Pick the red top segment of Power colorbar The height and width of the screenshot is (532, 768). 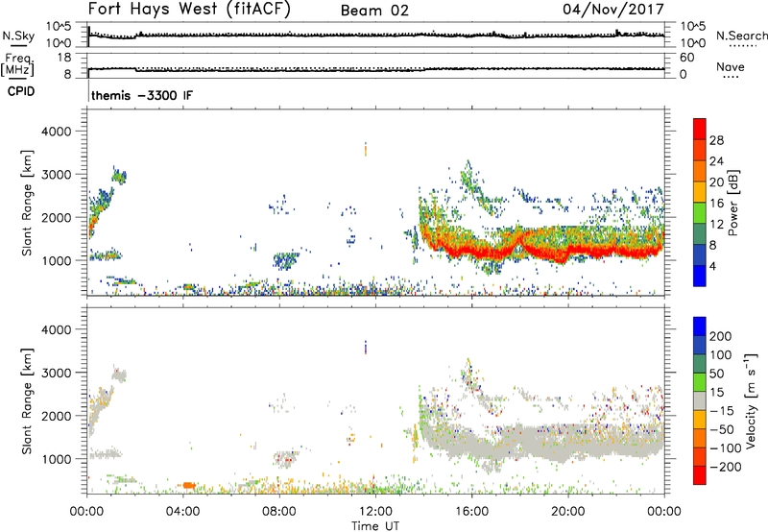700,129
